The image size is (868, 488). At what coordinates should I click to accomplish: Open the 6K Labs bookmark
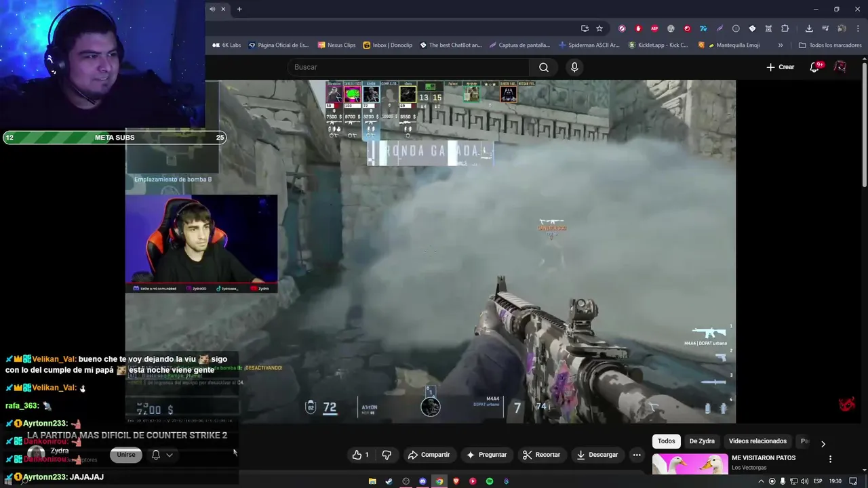click(x=226, y=45)
